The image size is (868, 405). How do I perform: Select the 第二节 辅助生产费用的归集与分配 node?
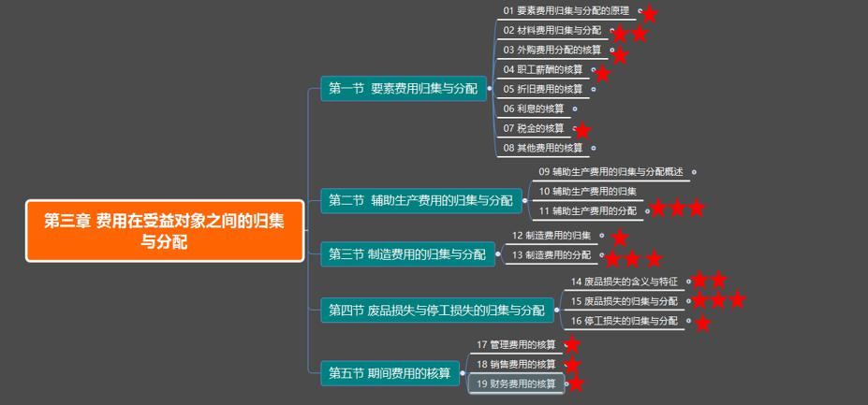click(x=420, y=200)
